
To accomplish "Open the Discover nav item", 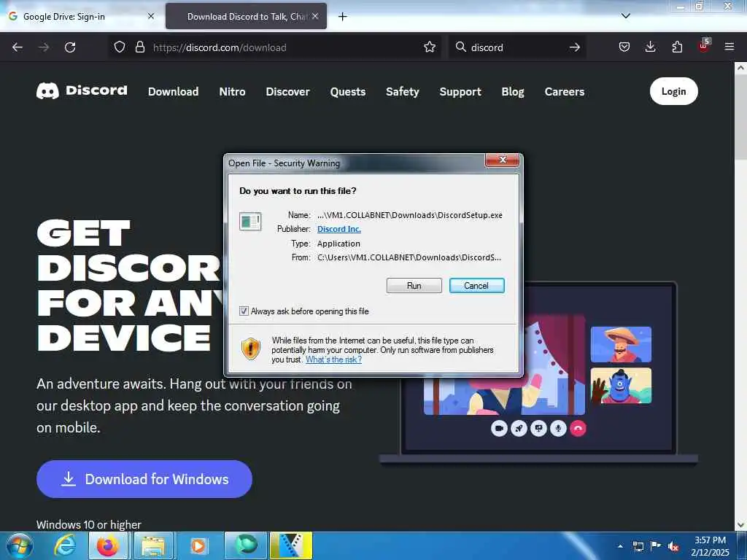I will pyautogui.click(x=287, y=91).
